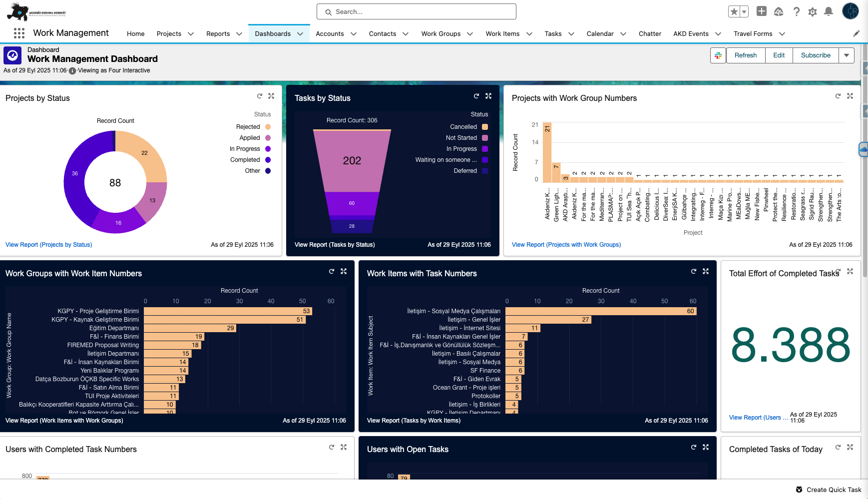This screenshot has width=868, height=499.
Task: Refresh Completed Tasks of Today widget
Action: (838, 447)
